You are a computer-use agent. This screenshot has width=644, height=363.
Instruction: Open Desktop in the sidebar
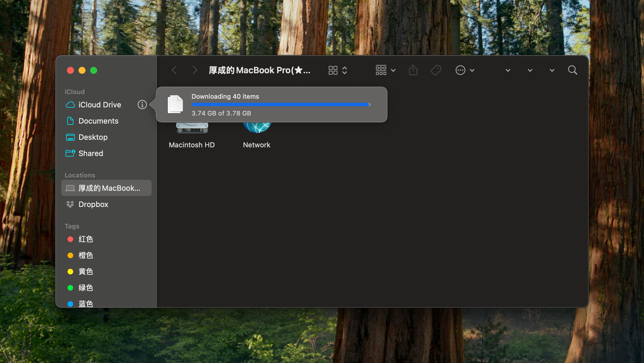tap(93, 137)
